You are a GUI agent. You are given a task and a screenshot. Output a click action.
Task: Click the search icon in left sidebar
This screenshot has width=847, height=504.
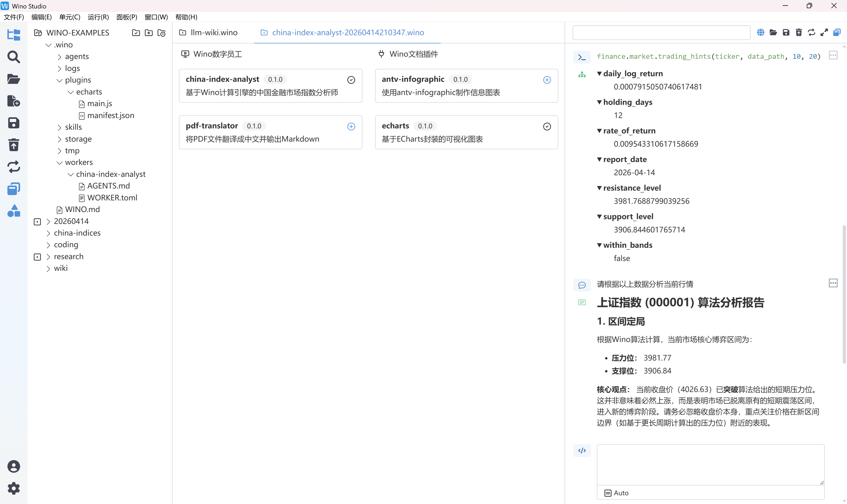click(13, 57)
